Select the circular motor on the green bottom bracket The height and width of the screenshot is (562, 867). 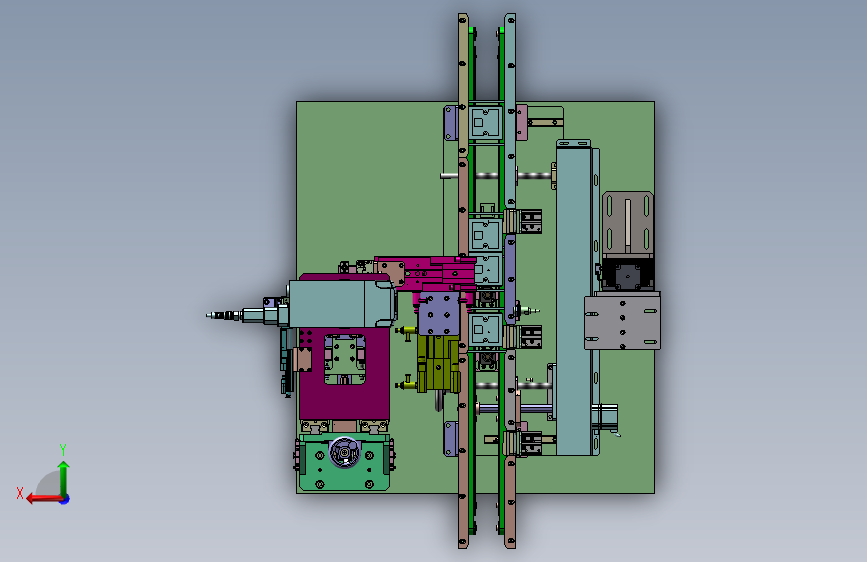(x=344, y=452)
